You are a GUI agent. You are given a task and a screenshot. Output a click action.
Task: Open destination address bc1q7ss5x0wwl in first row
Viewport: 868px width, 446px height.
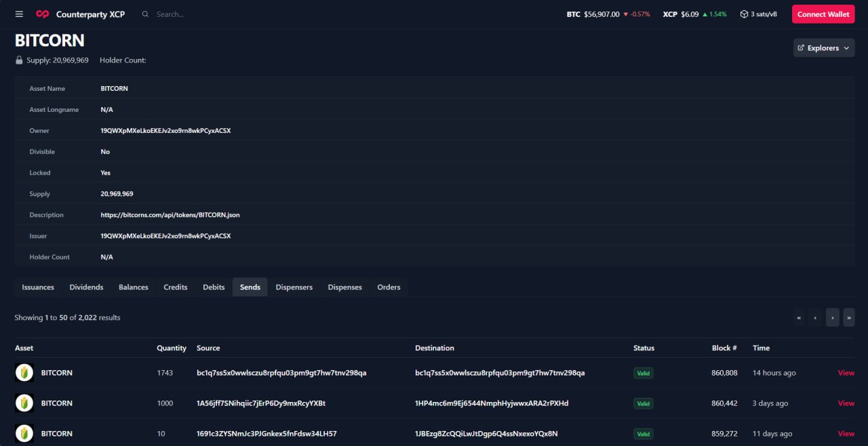pos(500,373)
